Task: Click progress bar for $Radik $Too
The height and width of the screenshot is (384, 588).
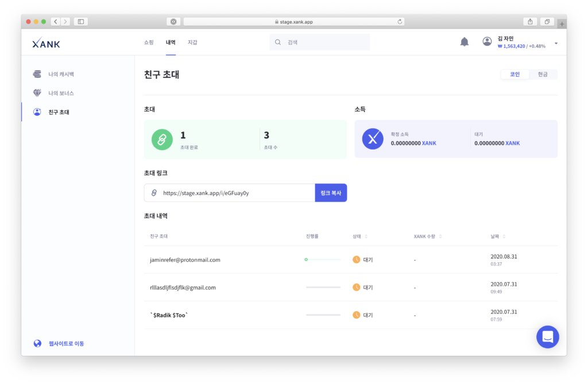Action: (323, 315)
